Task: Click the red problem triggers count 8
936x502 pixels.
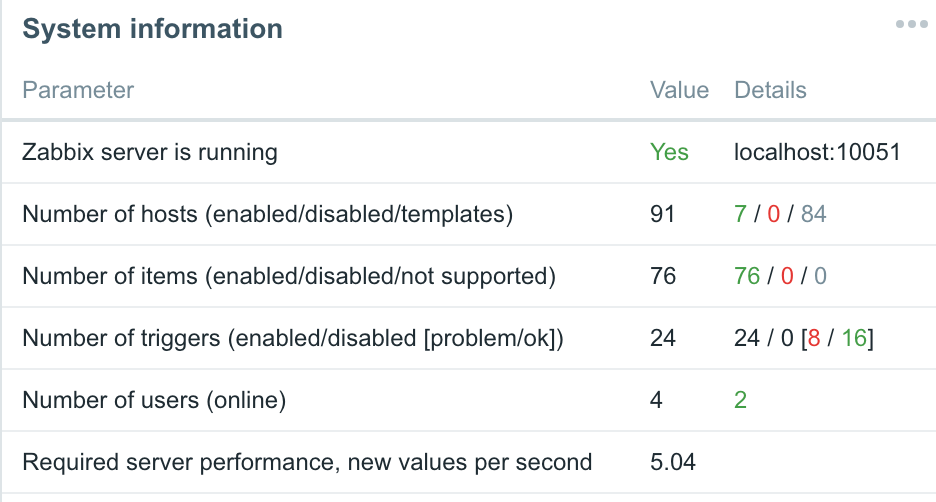Action: [814, 338]
